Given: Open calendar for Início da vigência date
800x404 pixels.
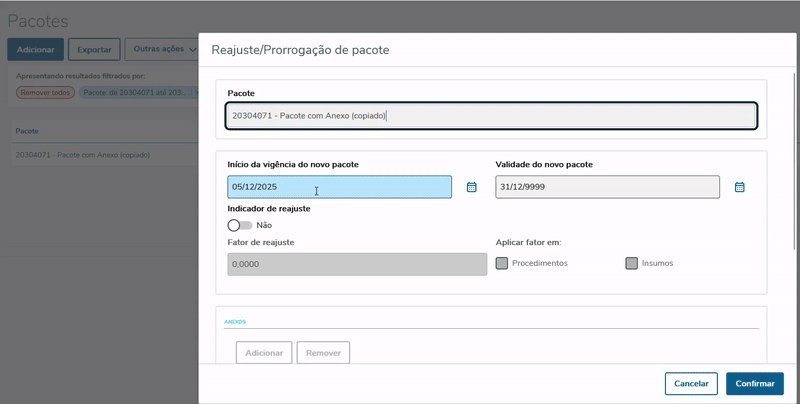Looking at the screenshot, I should pos(472,187).
